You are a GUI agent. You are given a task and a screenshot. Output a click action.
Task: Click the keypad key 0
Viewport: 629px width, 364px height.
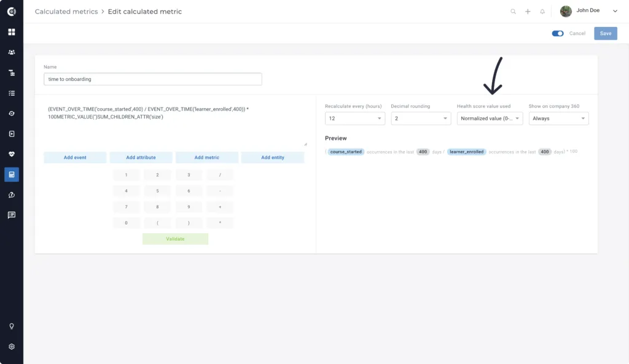tap(126, 223)
